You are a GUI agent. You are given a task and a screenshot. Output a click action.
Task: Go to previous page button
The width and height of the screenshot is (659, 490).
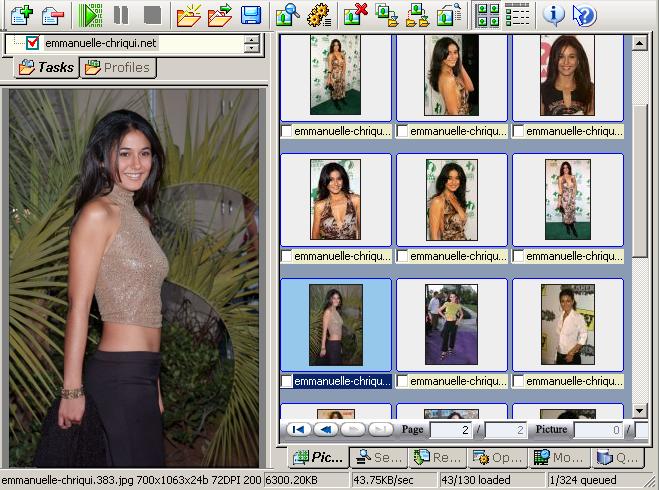coord(326,429)
